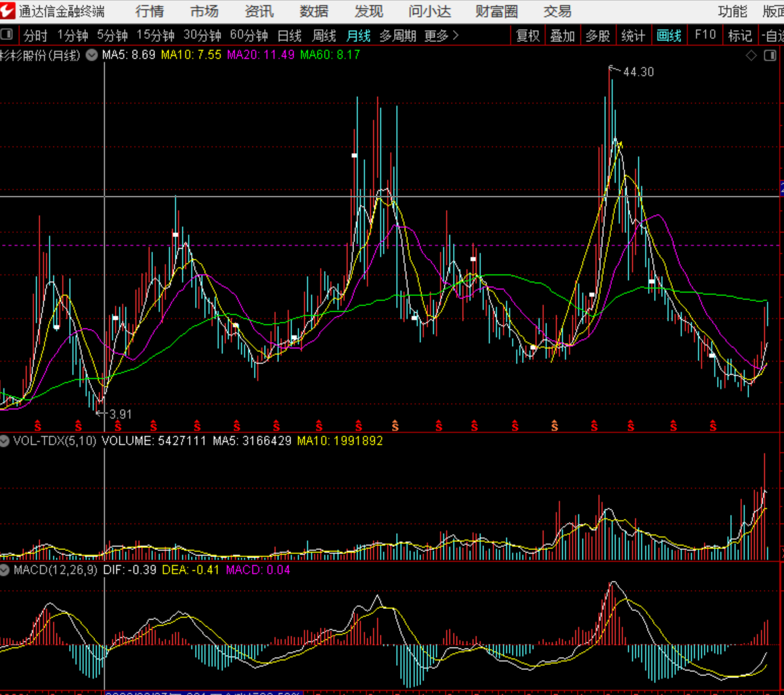The width and height of the screenshot is (784, 695).
Task: Open the MACD indicator dropdown arrow
Action: [6, 570]
